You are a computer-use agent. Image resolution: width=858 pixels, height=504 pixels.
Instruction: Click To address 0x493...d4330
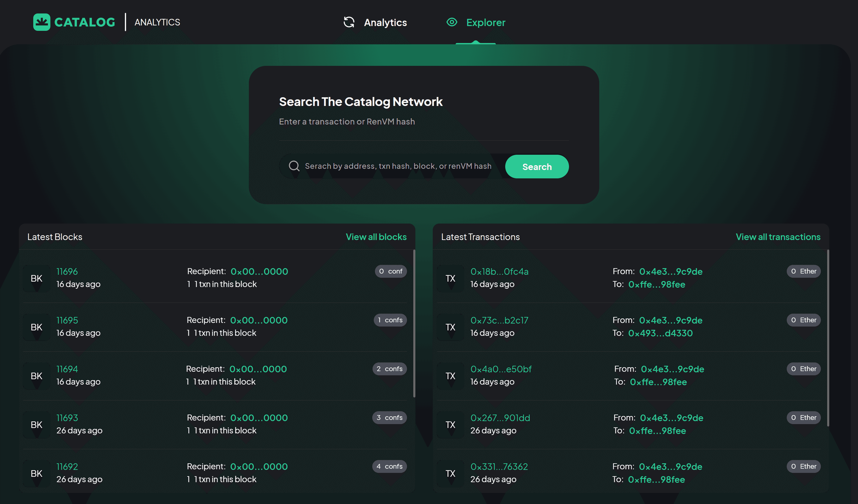[x=660, y=333]
